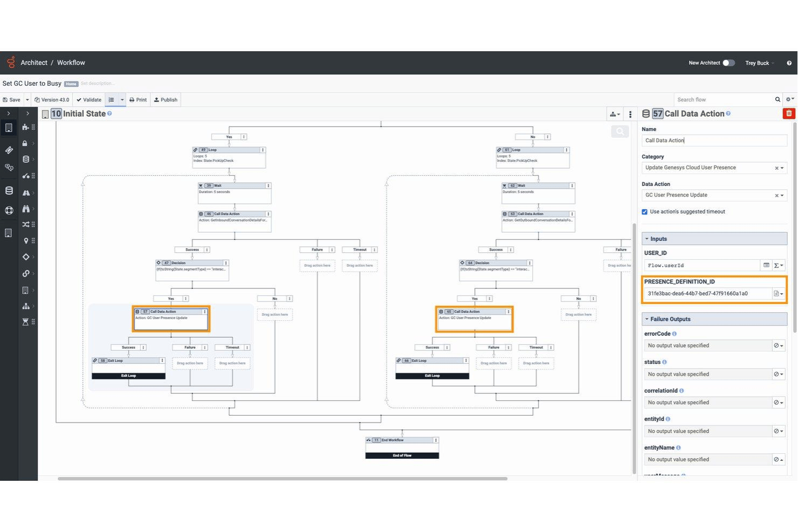The image size is (798, 532).
Task: Open the canvas zoom search magnifier button
Action: (x=620, y=132)
